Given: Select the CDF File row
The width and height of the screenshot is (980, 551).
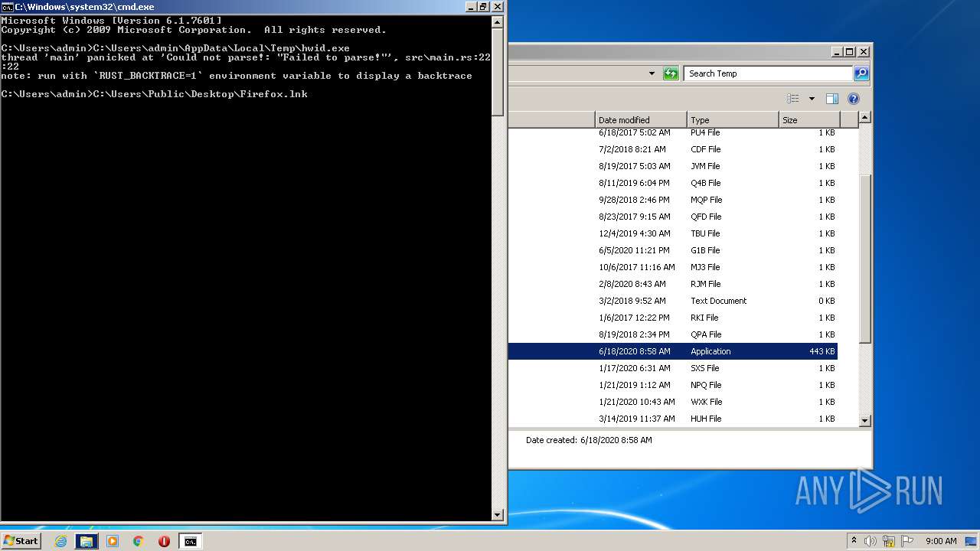Looking at the screenshot, I should pos(673,149).
